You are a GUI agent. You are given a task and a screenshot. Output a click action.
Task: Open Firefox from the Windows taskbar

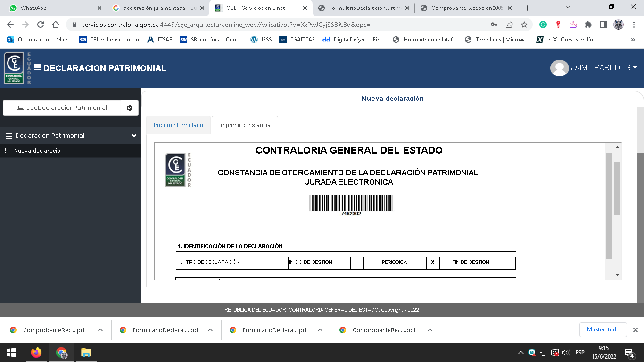[x=36, y=353]
